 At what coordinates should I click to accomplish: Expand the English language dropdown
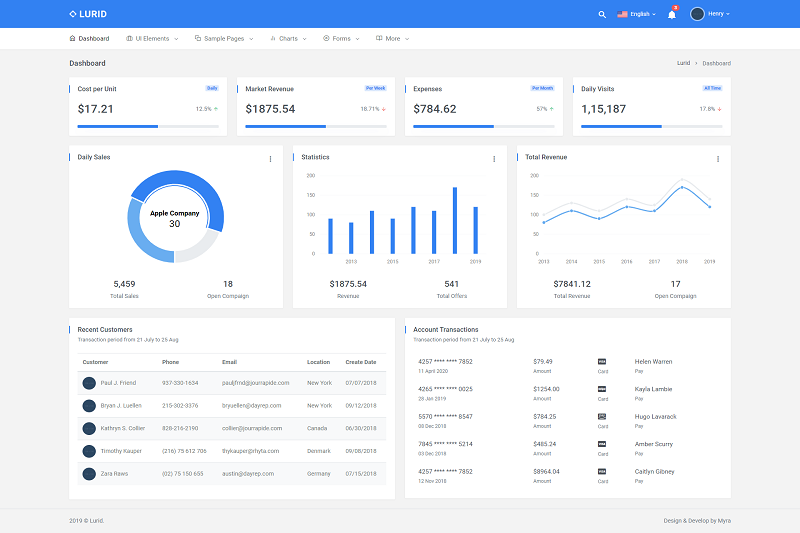click(x=637, y=14)
